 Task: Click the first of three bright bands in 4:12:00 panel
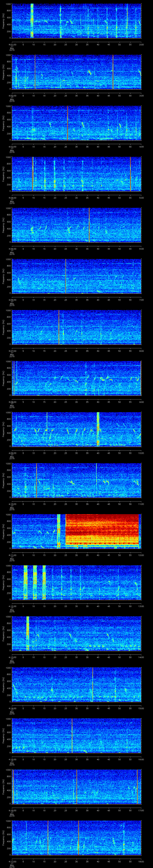click(x=25, y=582)
